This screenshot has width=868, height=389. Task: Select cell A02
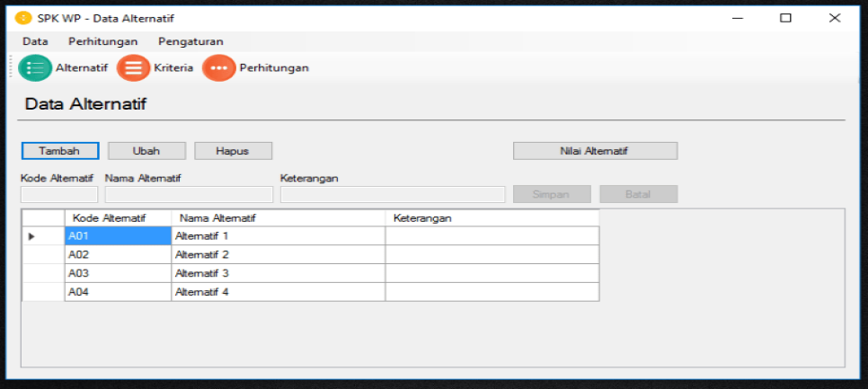118,254
